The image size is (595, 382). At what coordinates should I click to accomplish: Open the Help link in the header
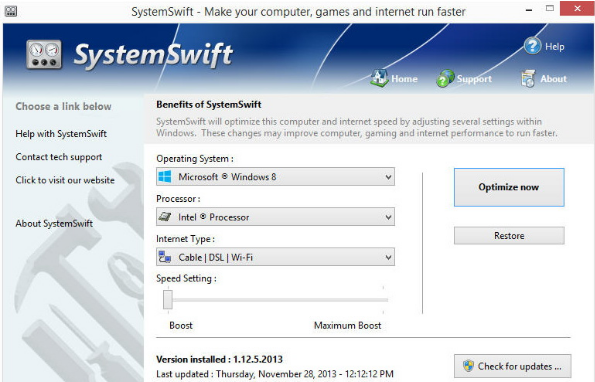554,47
